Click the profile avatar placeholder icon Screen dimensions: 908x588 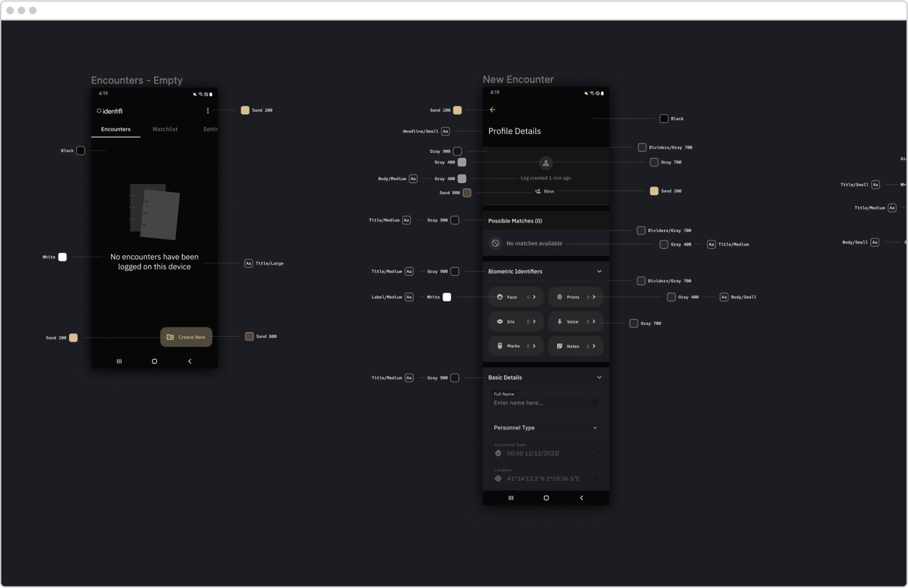pos(546,163)
